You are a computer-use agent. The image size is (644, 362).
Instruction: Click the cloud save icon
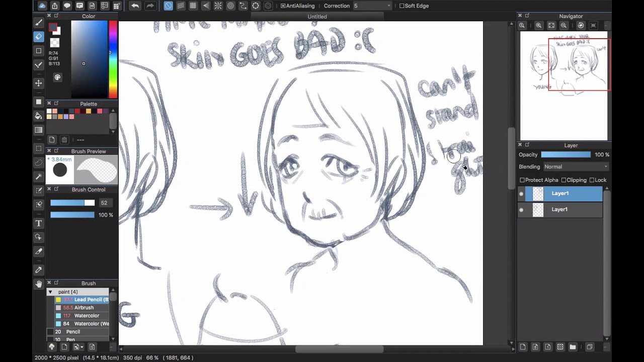[42, 6]
